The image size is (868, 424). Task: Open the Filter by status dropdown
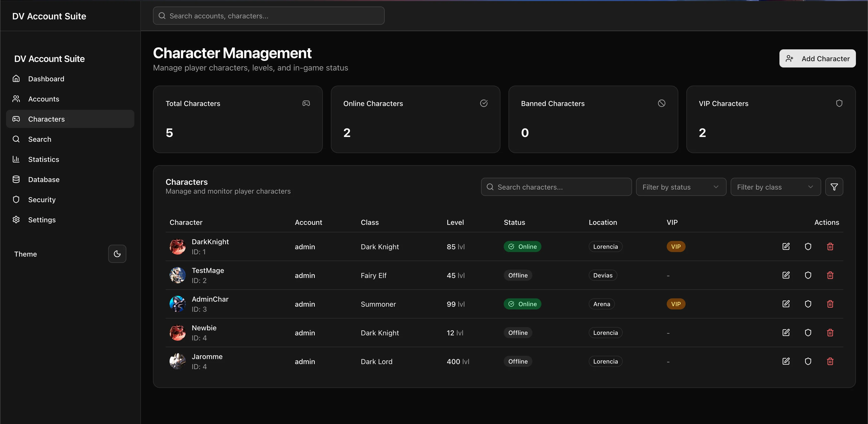681,187
